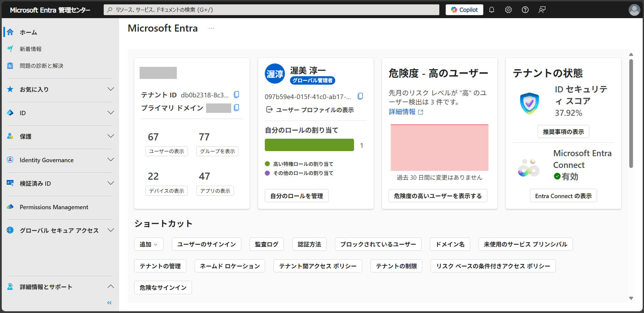644x313 pixels.
Task: Collapse the 詳細情報とサポート chevron
Action: pyautogui.click(x=111, y=286)
